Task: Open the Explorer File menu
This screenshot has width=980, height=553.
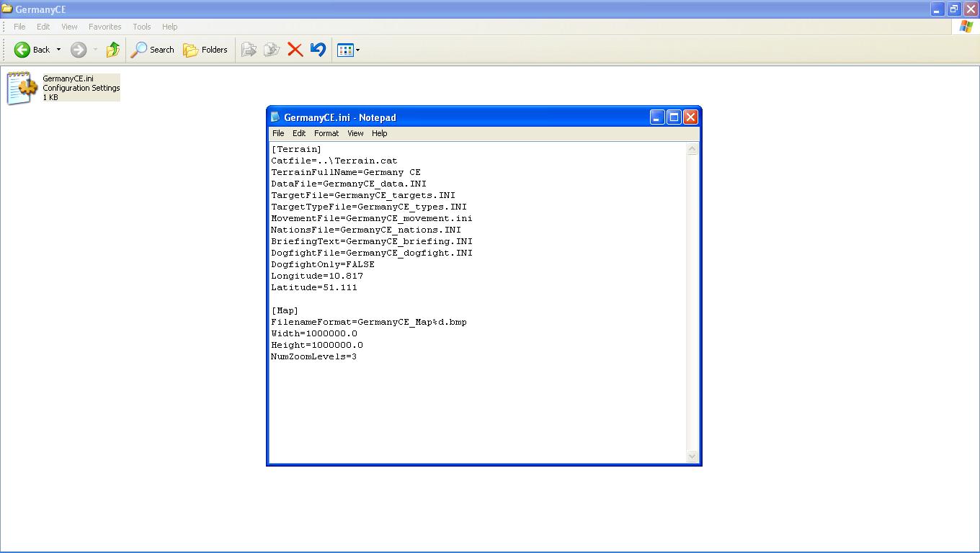Action: 19,27
